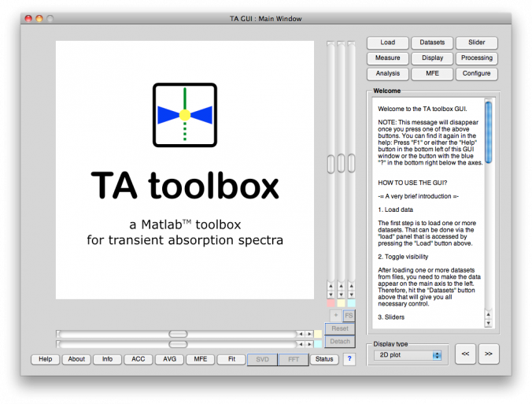Click the '2. Toggle visibility' line
532x404 pixels.
(x=403, y=257)
